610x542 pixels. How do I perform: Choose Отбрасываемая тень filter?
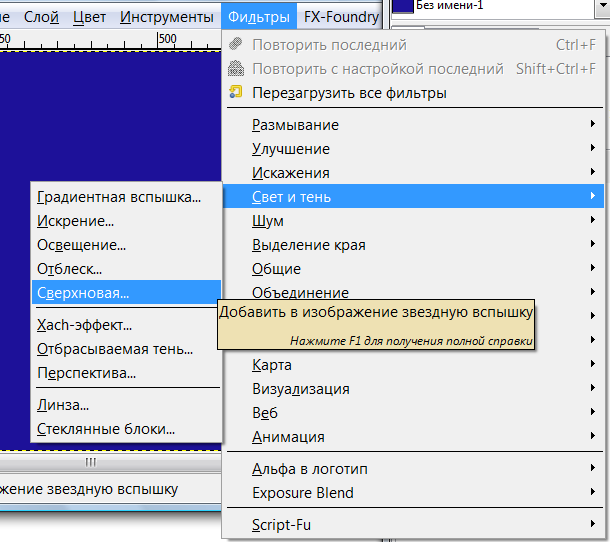click(114, 349)
